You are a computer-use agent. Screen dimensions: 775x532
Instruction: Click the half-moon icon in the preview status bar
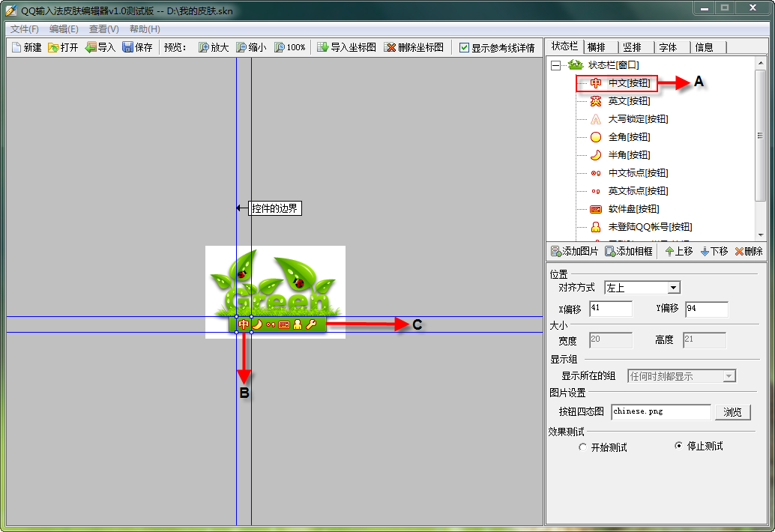click(257, 324)
